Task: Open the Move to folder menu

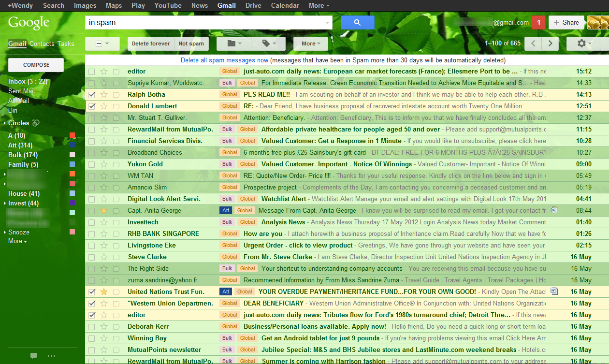Action: [x=235, y=44]
